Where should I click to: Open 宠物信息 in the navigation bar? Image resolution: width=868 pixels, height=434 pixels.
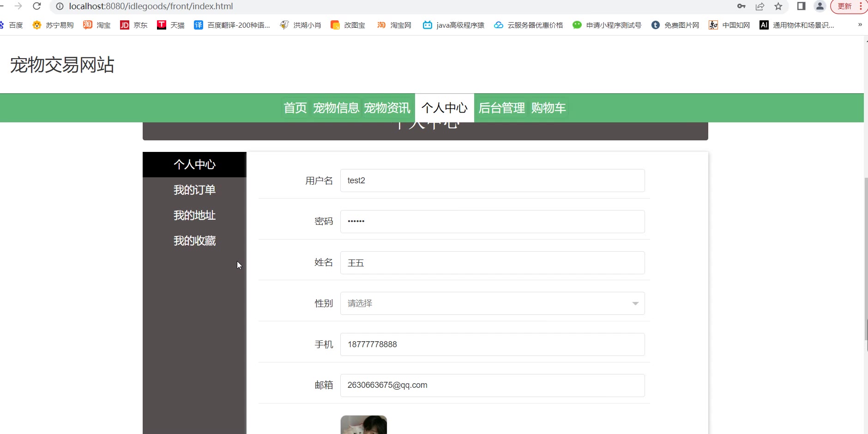pos(336,108)
